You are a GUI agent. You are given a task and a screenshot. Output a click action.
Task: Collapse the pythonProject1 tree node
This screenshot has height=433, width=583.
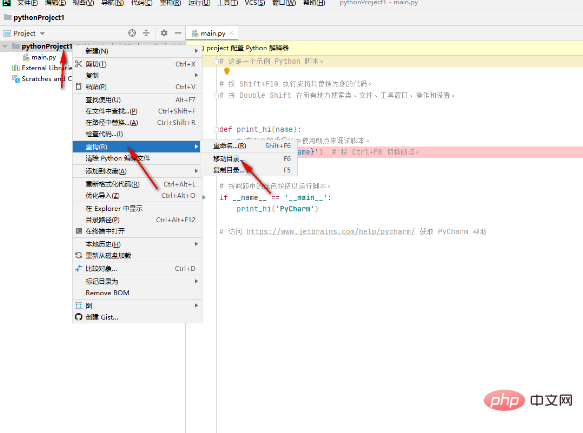(x=5, y=46)
